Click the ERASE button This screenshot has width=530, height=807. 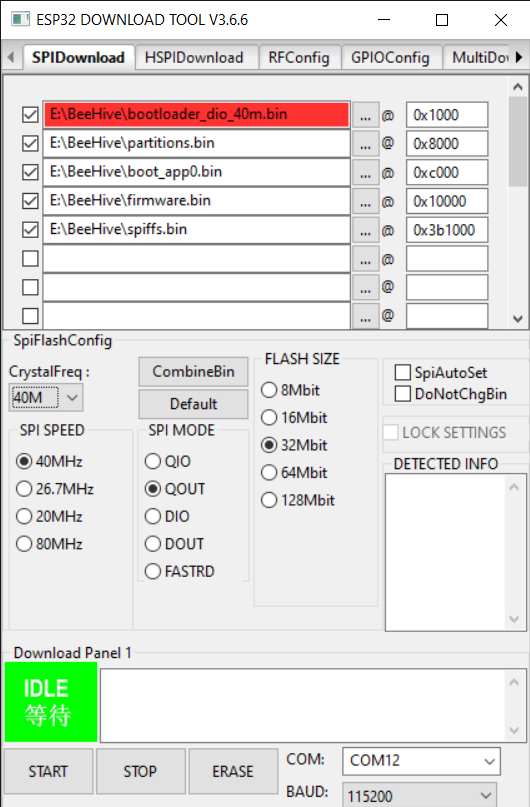pos(233,771)
